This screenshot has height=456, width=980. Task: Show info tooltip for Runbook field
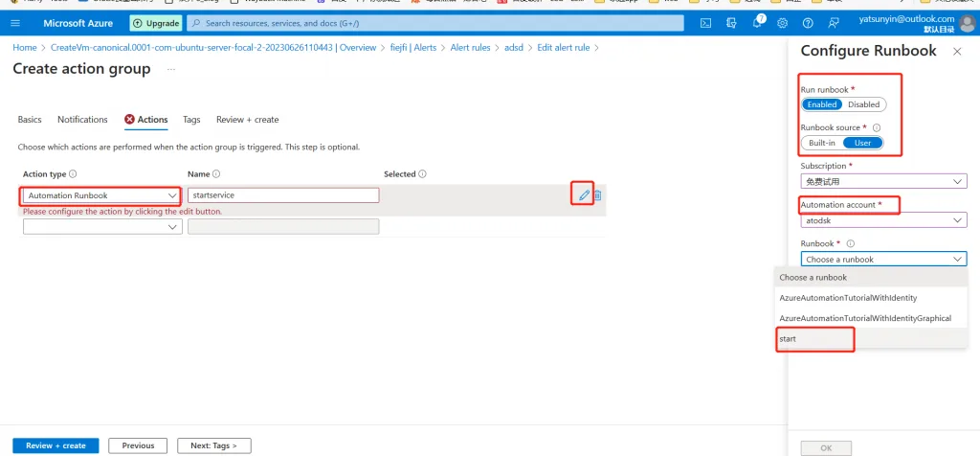(850, 244)
